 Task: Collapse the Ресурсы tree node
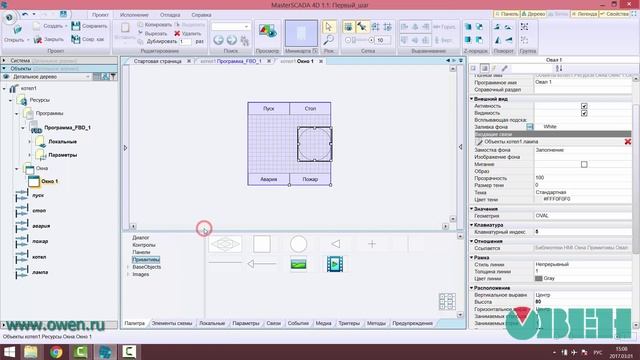(11, 100)
